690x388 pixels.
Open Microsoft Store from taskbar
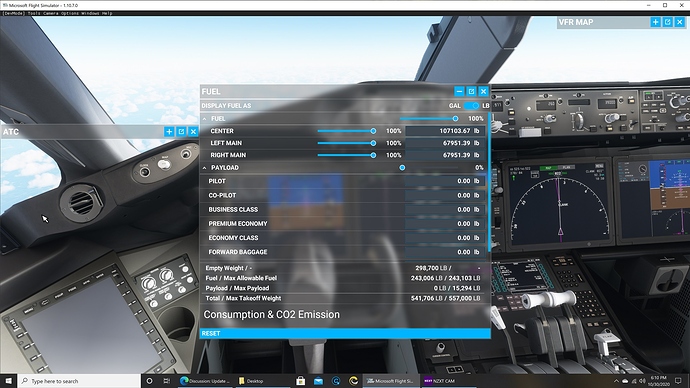click(301, 381)
